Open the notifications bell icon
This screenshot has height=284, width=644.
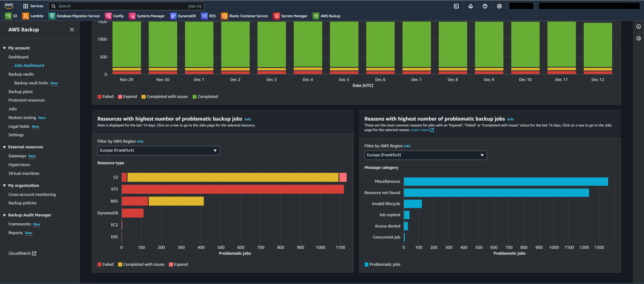coord(471,6)
